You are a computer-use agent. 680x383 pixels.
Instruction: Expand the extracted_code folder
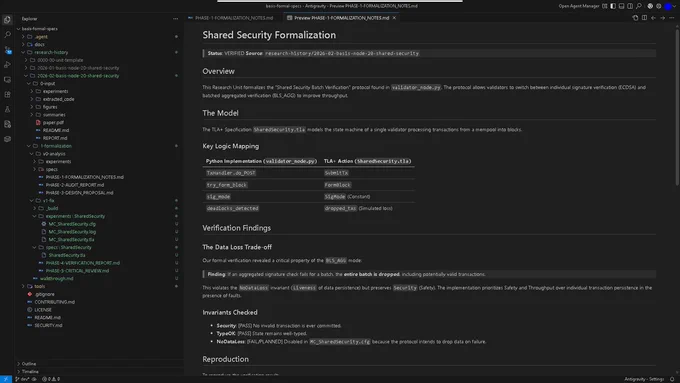(58, 99)
